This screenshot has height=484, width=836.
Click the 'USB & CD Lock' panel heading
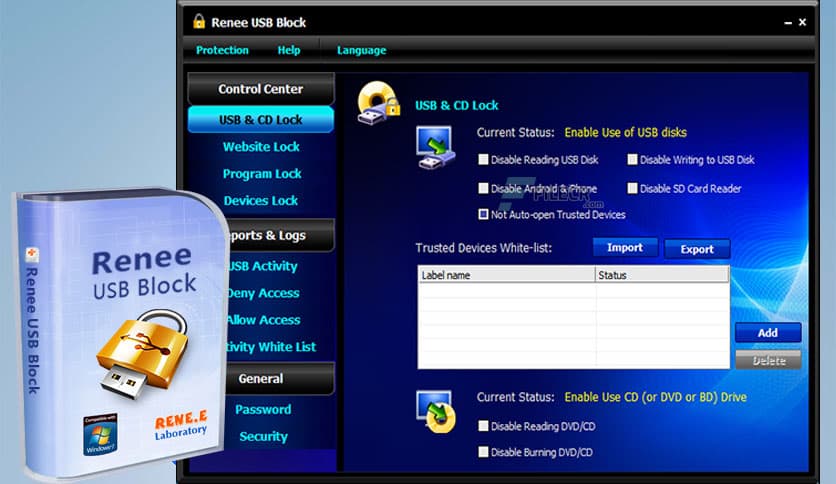coord(456,106)
